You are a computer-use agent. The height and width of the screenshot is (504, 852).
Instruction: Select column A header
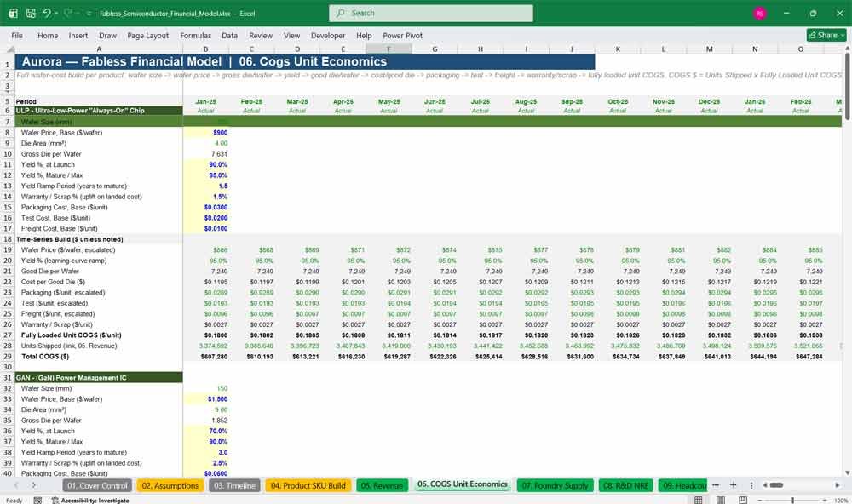coord(99,49)
